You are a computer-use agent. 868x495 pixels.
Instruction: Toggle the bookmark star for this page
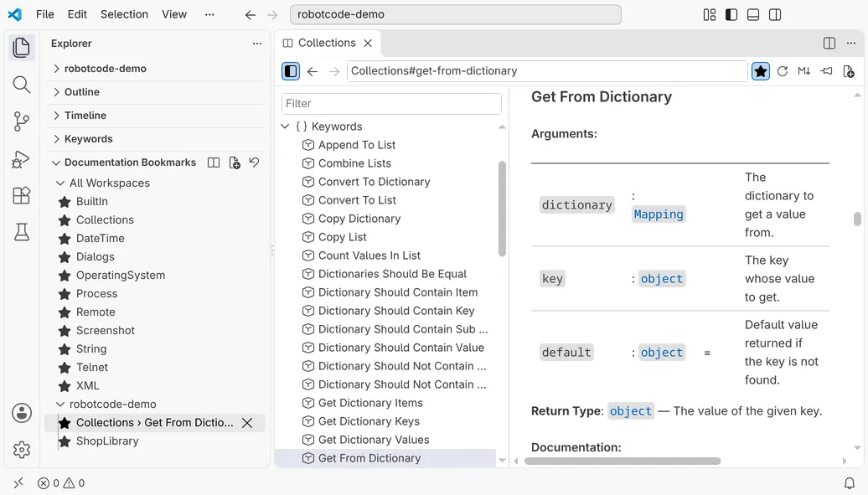(x=761, y=71)
